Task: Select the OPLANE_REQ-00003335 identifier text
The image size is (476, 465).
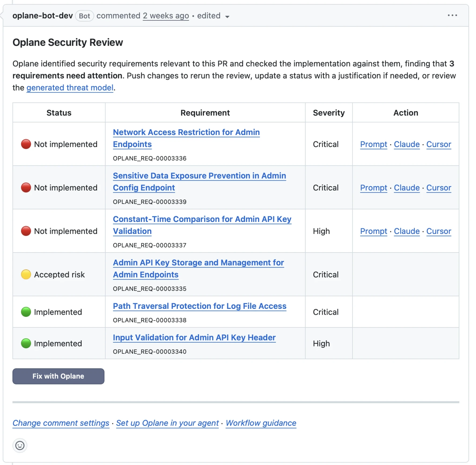Action: (x=150, y=289)
